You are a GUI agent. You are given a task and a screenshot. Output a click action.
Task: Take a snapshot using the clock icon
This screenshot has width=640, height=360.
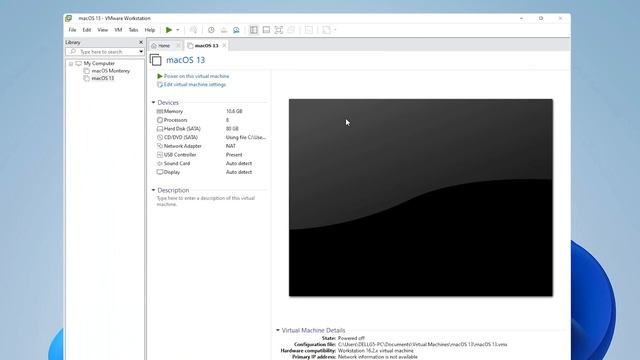pos(211,30)
